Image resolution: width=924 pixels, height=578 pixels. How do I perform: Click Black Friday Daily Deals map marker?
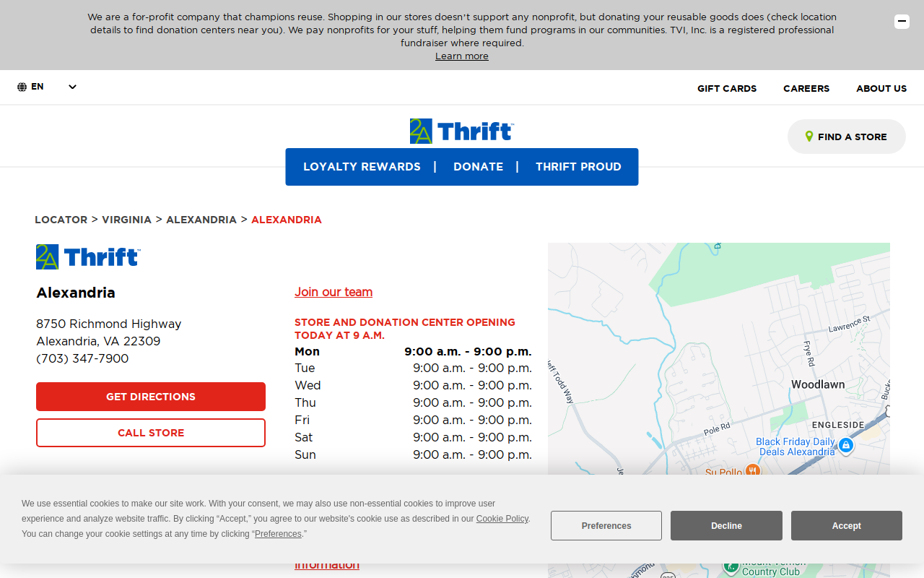(846, 445)
